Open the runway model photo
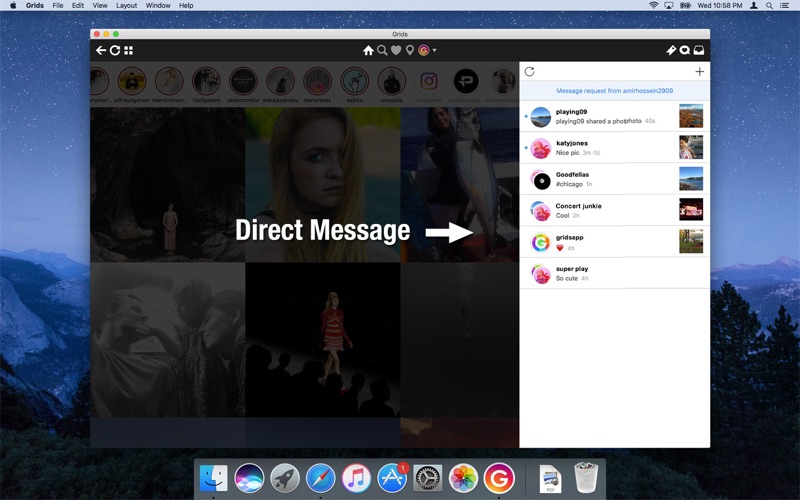Screen dimensions: 800x500 [x=323, y=340]
